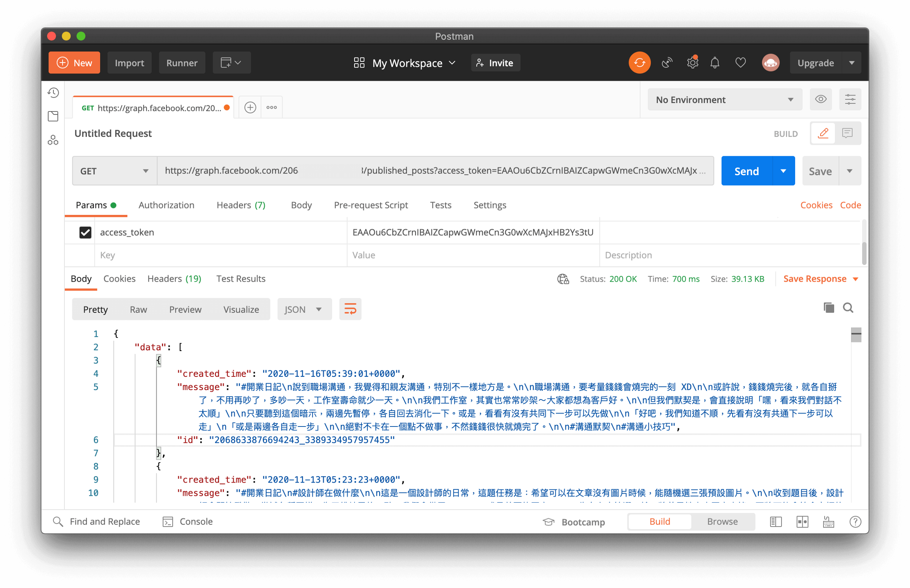Switch to the Authorization tab
This screenshot has height=588, width=910.
166,205
